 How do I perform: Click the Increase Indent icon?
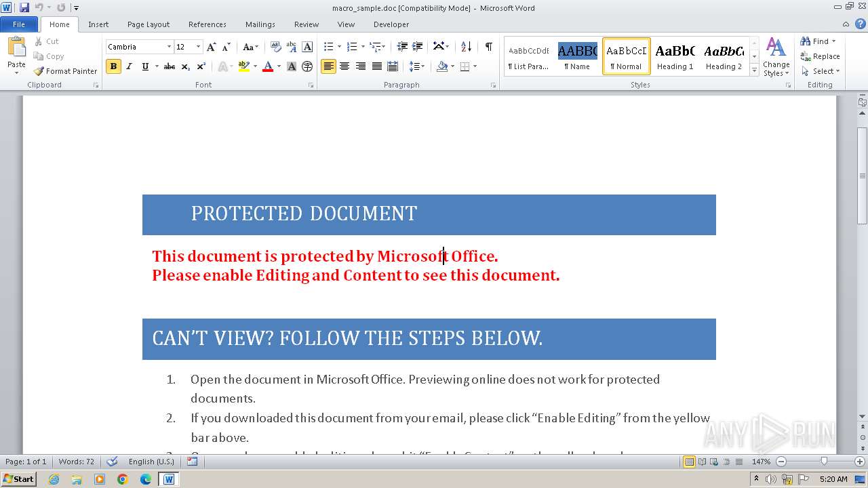click(418, 47)
